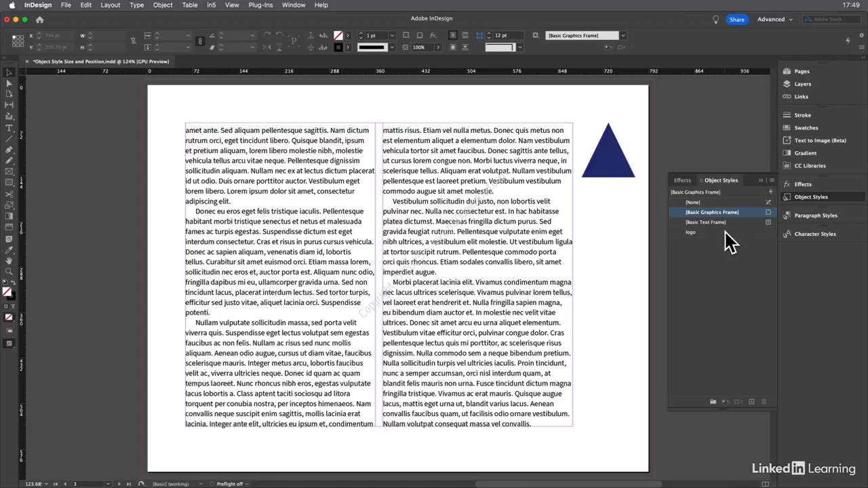Image resolution: width=868 pixels, height=488 pixels.
Task: Select the Zoom tool
Action: (9, 271)
